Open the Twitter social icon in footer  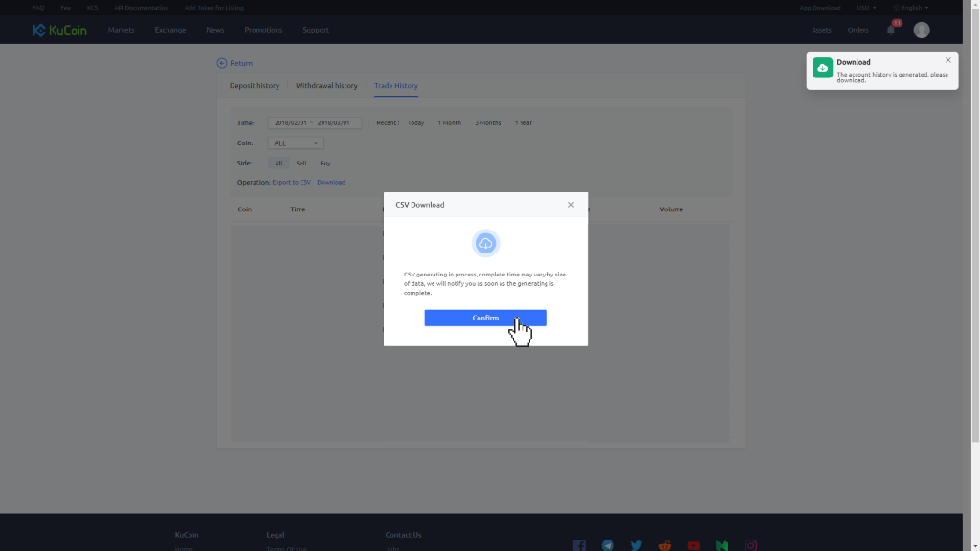(x=636, y=545)
